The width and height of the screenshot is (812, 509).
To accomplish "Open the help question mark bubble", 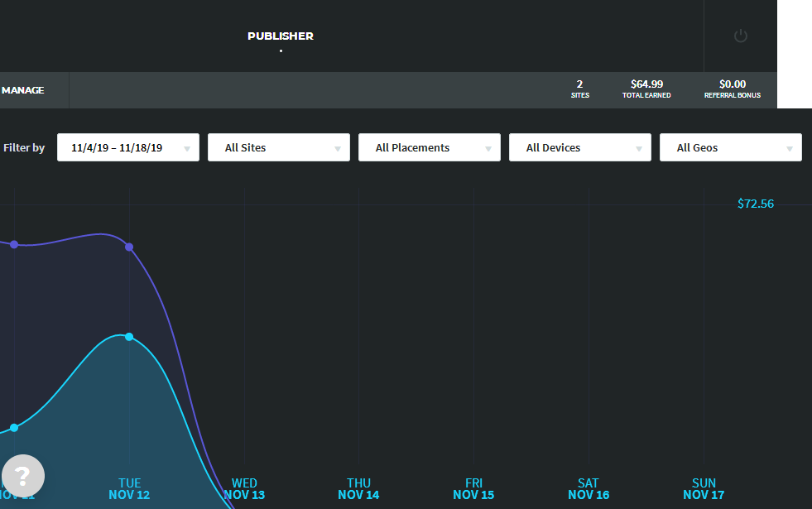I will click(x=23, y=475).
